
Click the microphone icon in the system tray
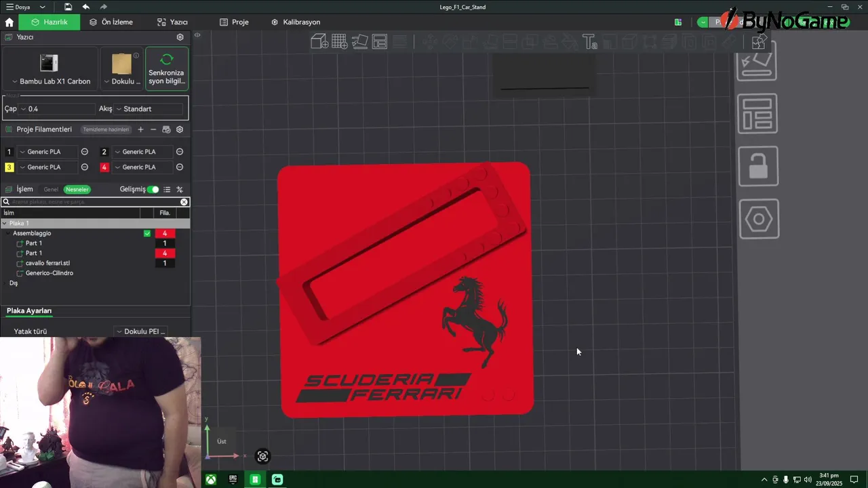(x=786, y=480)
